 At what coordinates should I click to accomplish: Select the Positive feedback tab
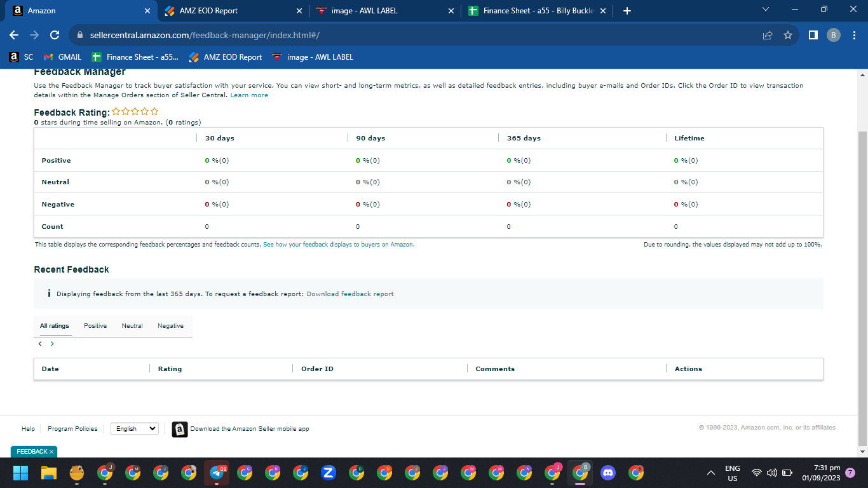pyautogui.click(x=95, y=326)
